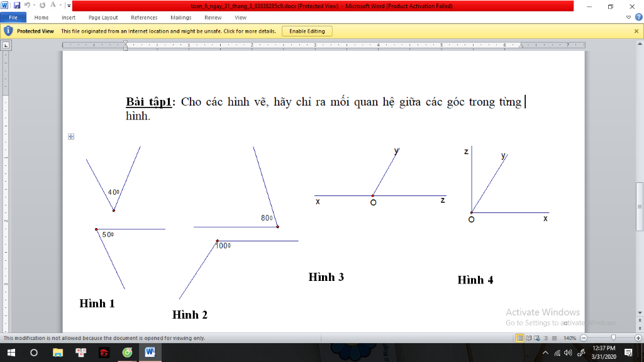The image size is (644, 362).
Task: Click the vertical scrollbar thumb
Action: 640,206
